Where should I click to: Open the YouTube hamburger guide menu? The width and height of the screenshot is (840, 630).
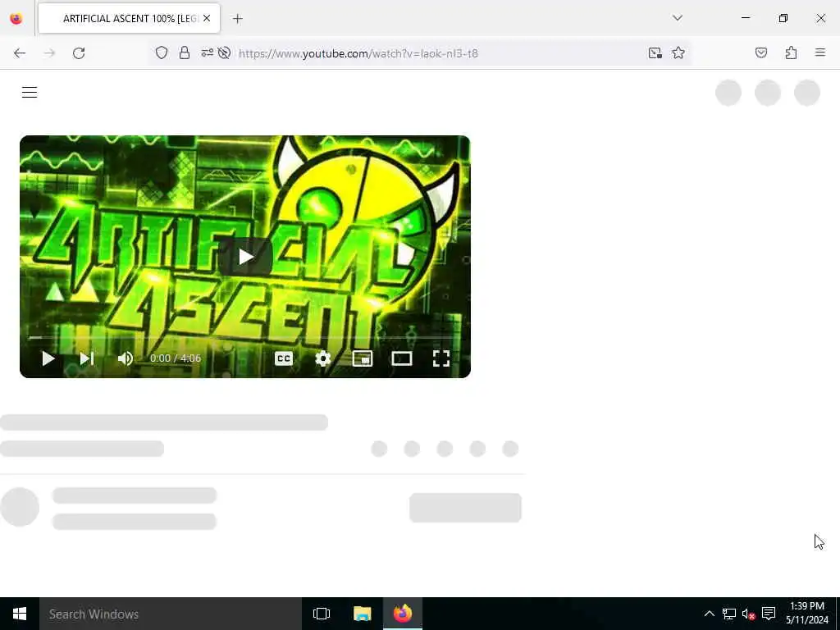30,92
